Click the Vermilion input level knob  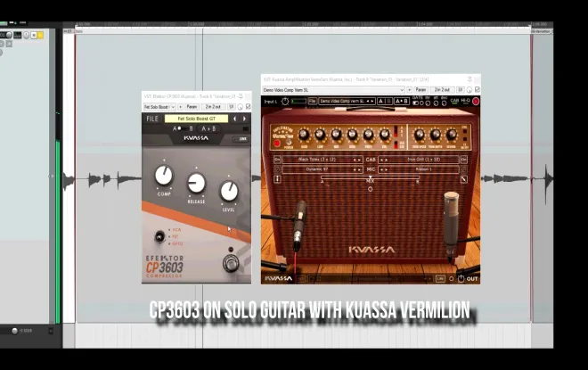pos(285,102)
